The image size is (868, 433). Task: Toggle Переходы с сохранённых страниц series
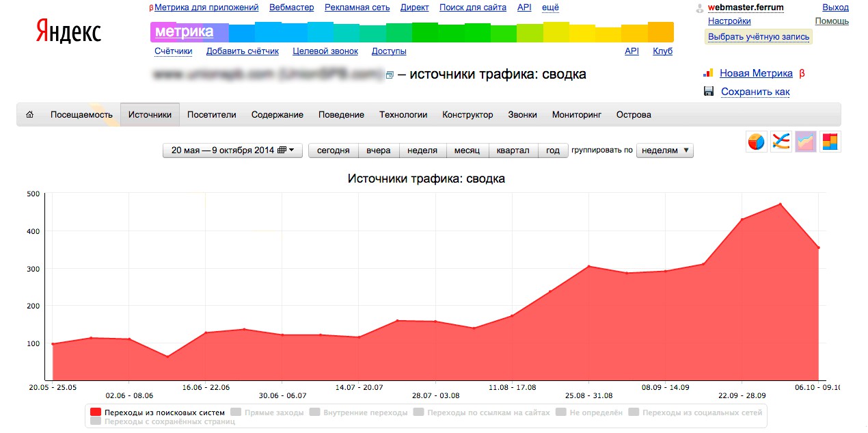pyautogui.click(x=163, y=421)
